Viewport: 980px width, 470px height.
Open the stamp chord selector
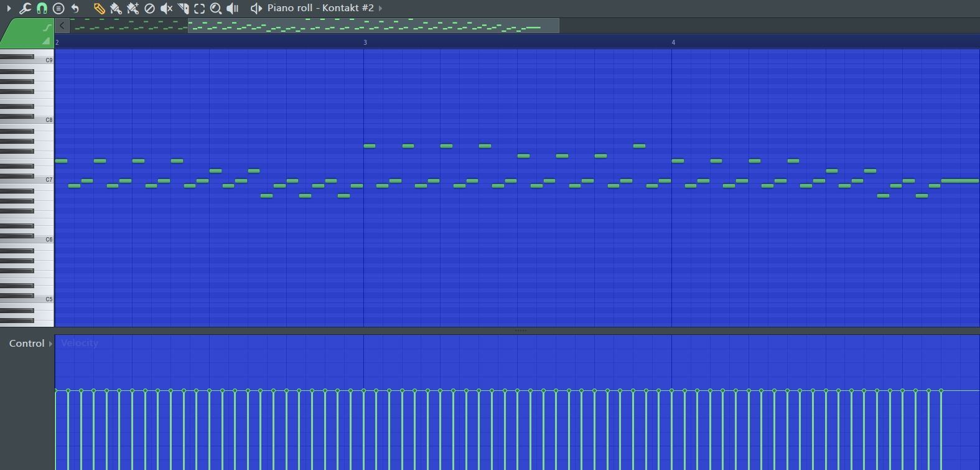[x=58, y=8]
